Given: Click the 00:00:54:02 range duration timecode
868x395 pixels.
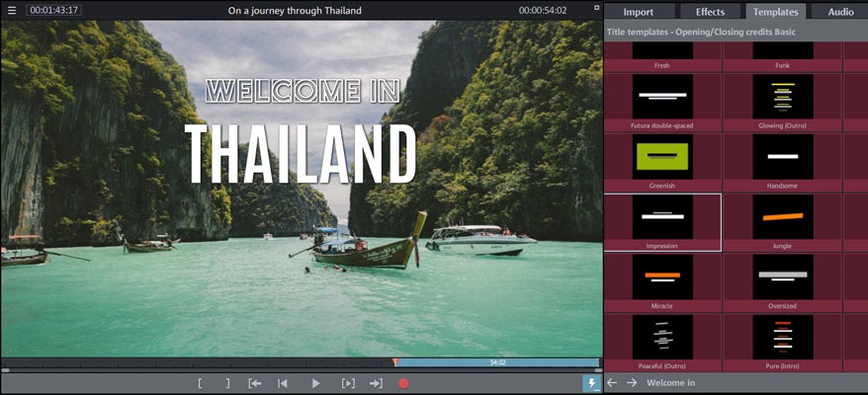Looking at the screenshot, I should (543, 10).
